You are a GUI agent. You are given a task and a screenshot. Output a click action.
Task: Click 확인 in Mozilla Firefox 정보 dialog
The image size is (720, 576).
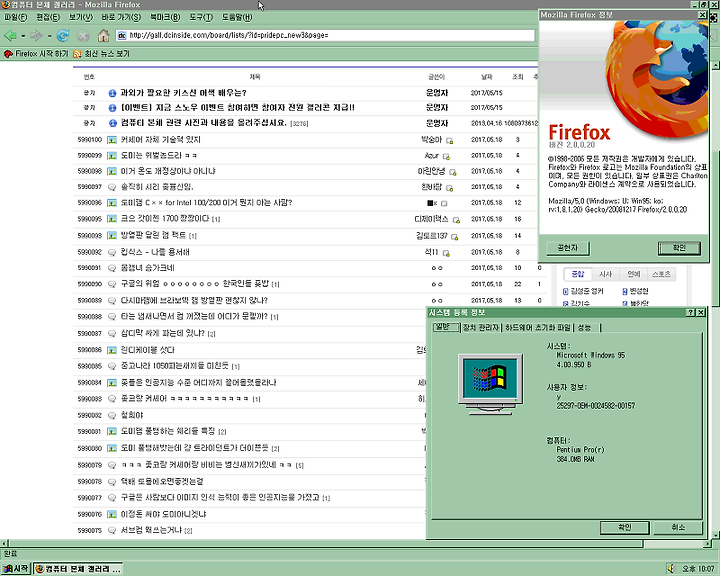pyautogui.click(x=679, y=248)
